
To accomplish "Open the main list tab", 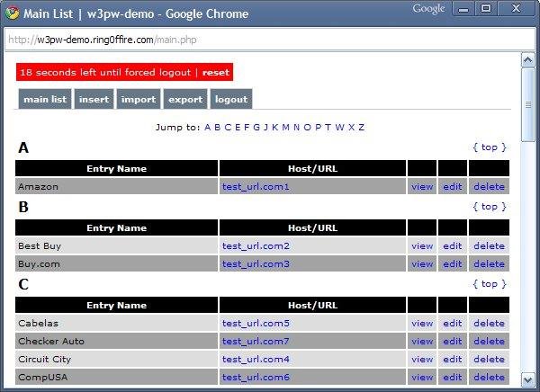I will tap(45, 99).
